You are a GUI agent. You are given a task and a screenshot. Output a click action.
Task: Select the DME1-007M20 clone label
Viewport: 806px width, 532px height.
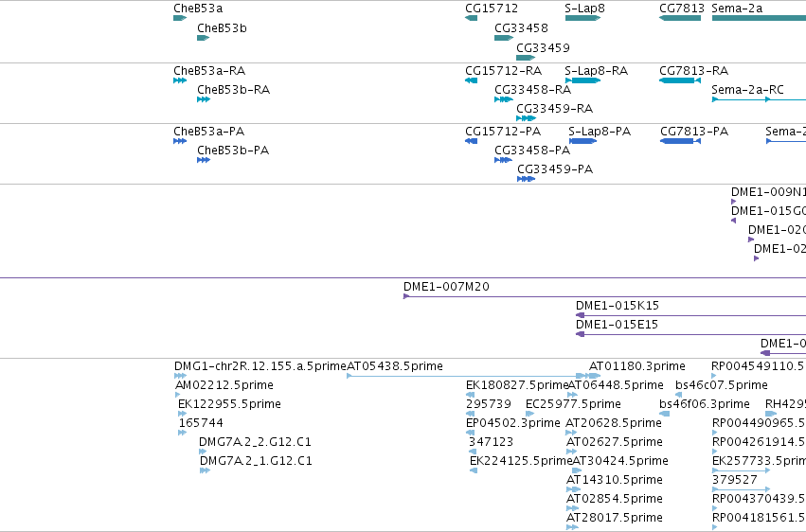click(446, 287)
